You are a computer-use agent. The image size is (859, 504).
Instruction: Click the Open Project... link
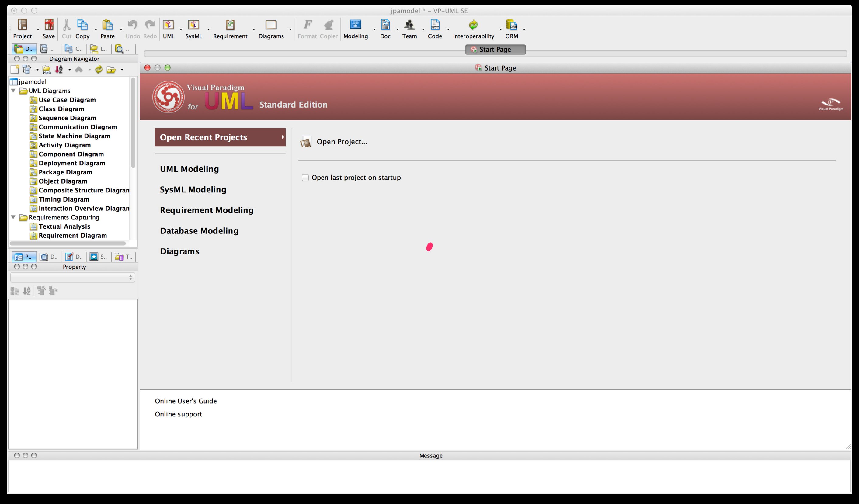342,142
